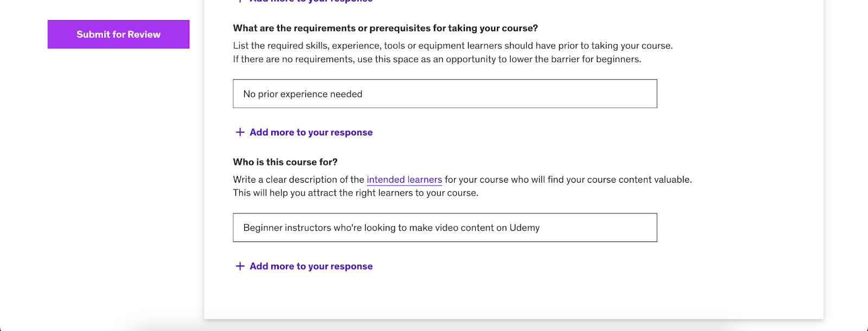
Task: Click the plus icon at the very top
Action: tap(240, 1)
